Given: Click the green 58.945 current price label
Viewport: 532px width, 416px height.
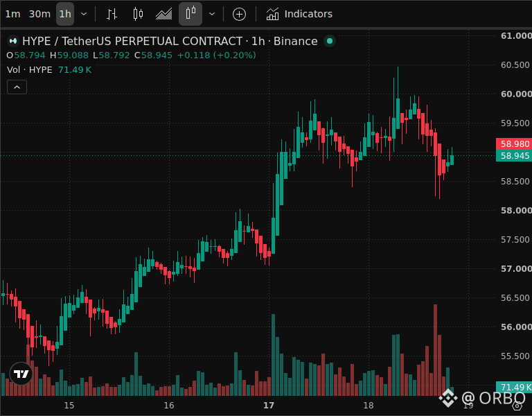Looking at the screenshot, I should (x=514, y=156).
